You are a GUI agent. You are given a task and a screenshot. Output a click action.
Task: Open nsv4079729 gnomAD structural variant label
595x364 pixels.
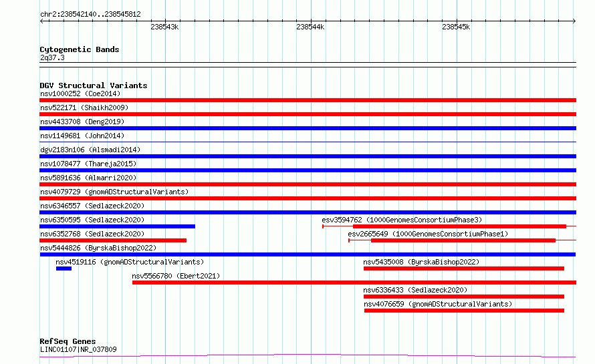pos(114,192)
